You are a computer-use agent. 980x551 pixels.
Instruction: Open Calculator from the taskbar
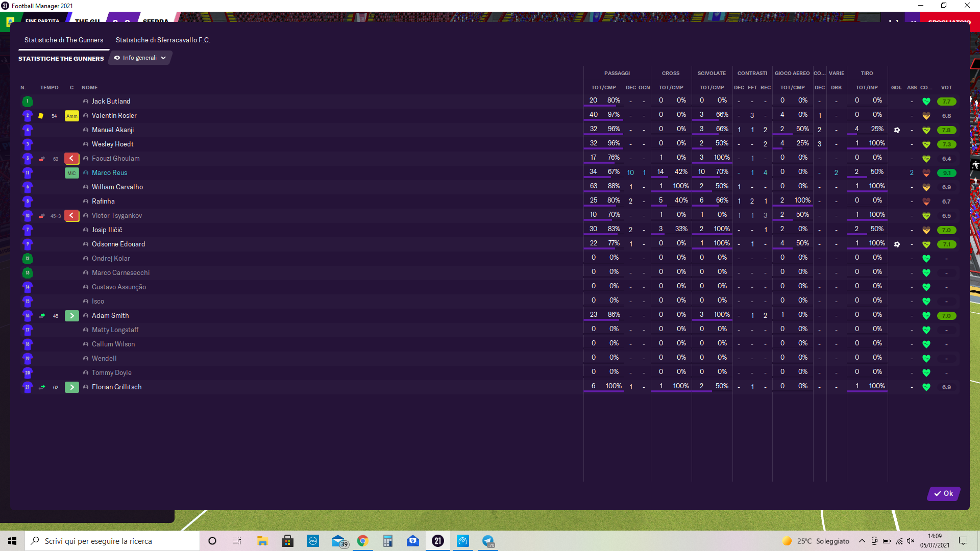pos(387,541)
